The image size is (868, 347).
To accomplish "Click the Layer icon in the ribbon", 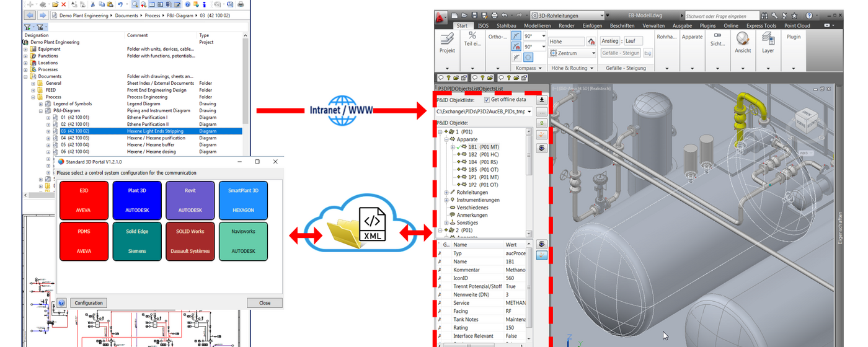I will point(768,38).
